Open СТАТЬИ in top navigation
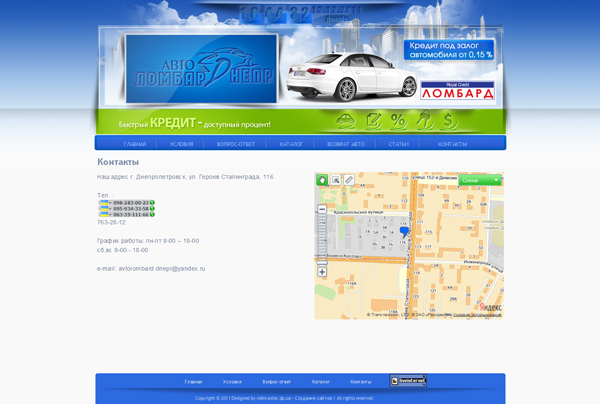This screenshot has height=404, width=600. coord(399,144)
